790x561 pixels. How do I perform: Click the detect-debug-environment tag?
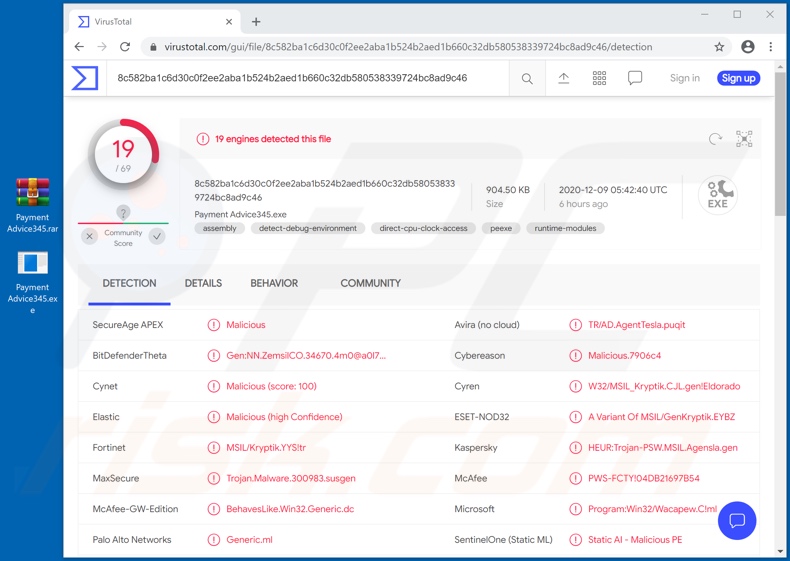tap(308, 228)
